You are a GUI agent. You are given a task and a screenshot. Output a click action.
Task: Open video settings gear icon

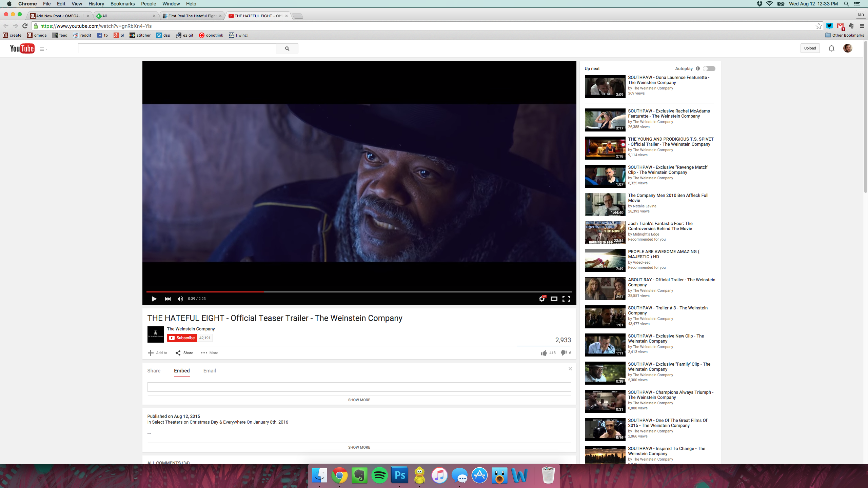click(542, 299)
